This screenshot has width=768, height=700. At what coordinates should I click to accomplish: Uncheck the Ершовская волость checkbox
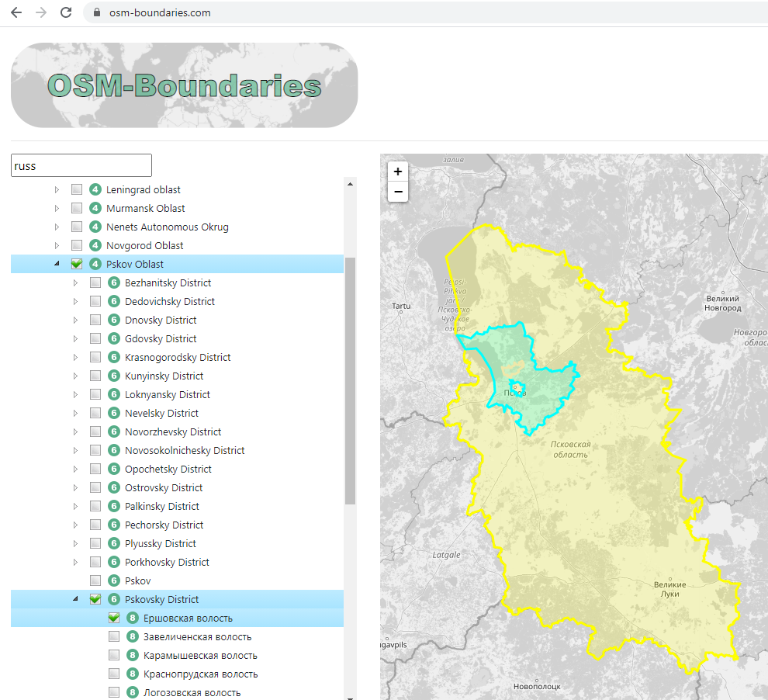click(113, 618)
